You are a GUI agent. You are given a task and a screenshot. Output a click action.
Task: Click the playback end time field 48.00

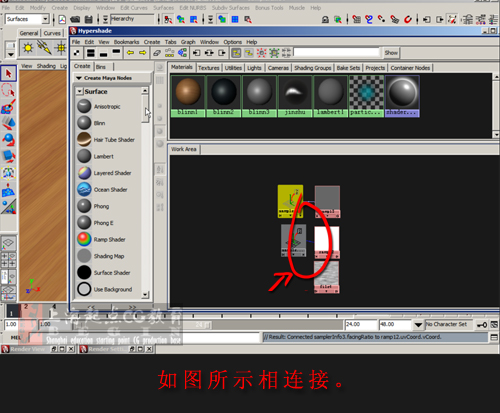point(395,324)
